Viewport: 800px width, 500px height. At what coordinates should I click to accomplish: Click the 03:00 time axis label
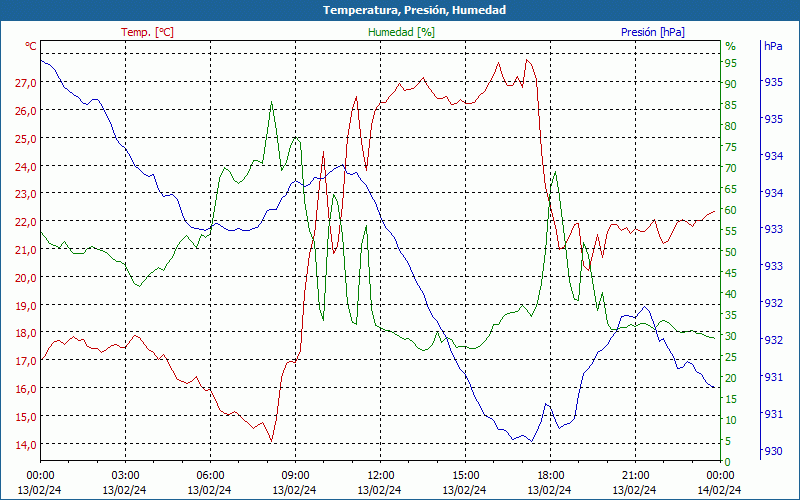pos(124,476)
